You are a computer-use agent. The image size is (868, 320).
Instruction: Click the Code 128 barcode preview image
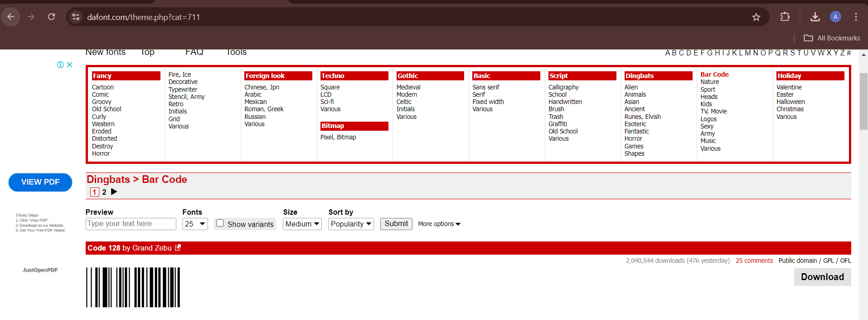[133, 287]
